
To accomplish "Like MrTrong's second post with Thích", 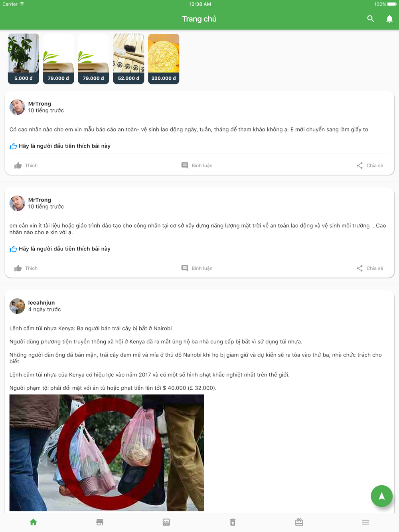I will coord(26,268).
